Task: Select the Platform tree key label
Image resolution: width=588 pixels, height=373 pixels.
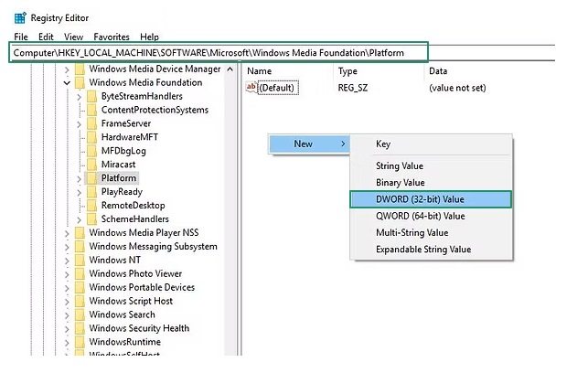Action: pyautogui.click(x=119, y=178)
